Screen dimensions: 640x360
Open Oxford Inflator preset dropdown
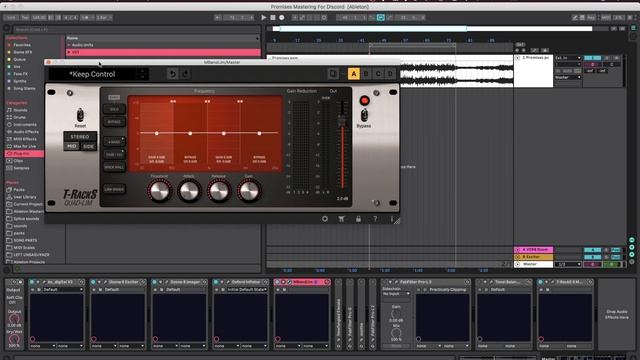pos(247,289)
